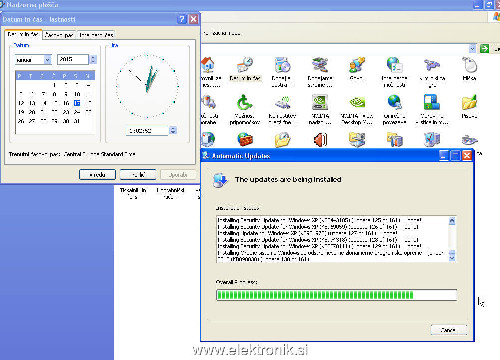This screenshot has width=500, height=360.
Task: Open the Add or Remove Programs CD icon
Action: tap(282, 64)
